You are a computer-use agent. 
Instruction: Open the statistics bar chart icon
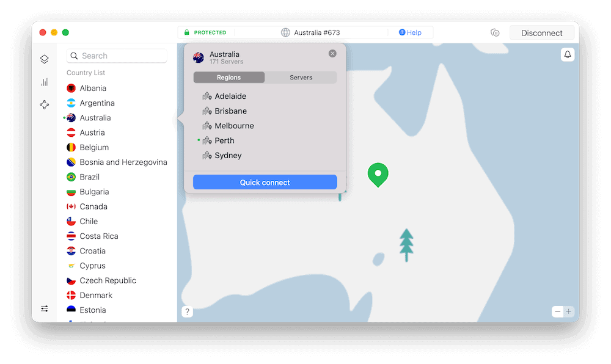point(45,82)
